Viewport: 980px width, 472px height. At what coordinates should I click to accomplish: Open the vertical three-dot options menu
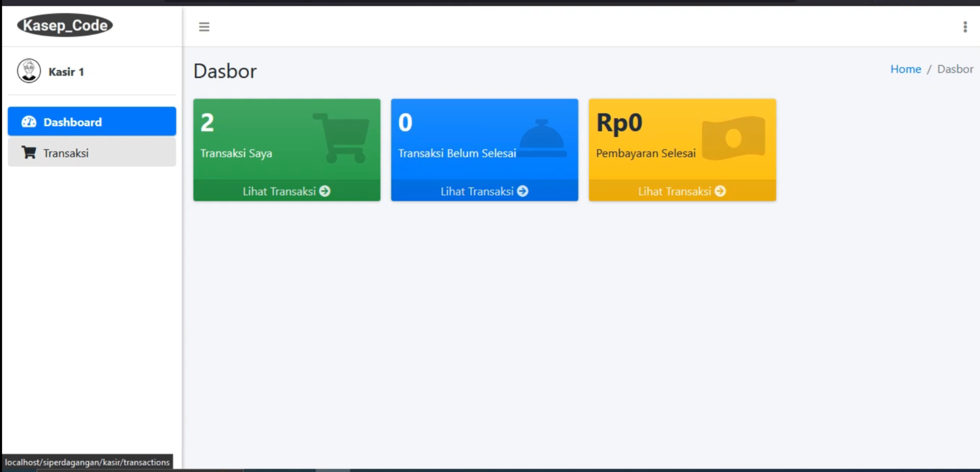click(965, 27)
